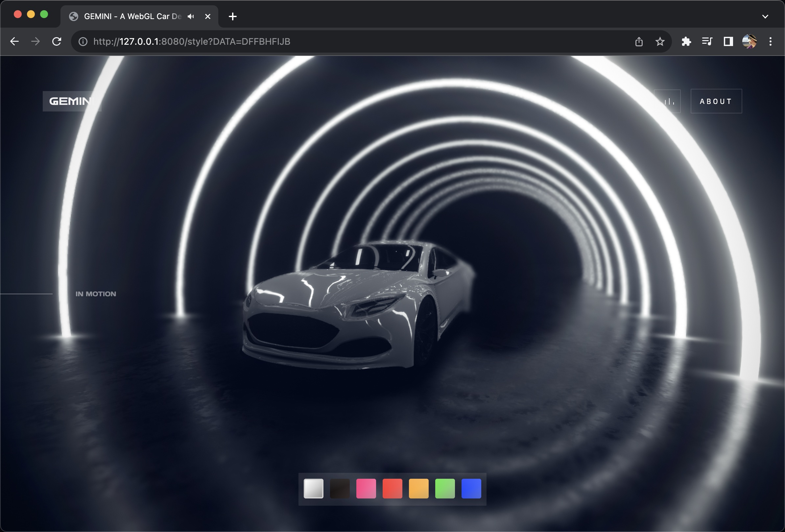Open the Chrome three-dot menu
This screenshot has height=532, width=785.
click(x=770, y=41)
